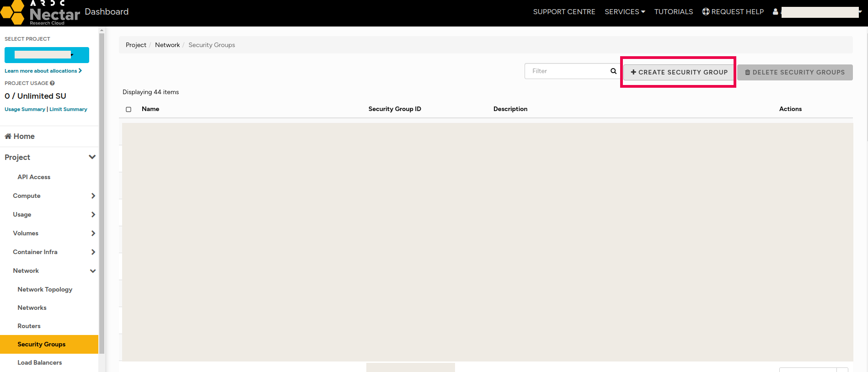Viewport: 868px width, 372px height.
Task: Open Network Topology page
Action: [45, 289]
